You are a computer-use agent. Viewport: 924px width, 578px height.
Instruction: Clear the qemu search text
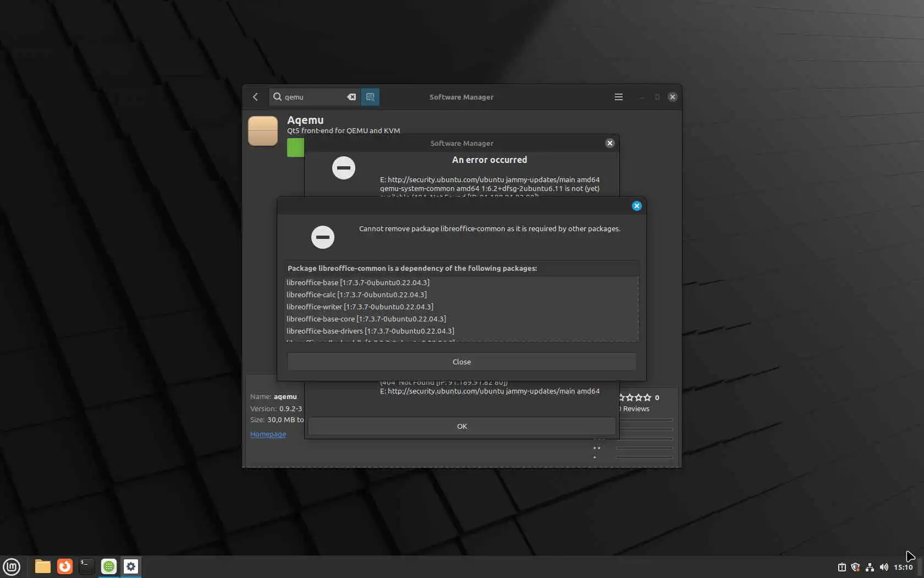(351, 97)
